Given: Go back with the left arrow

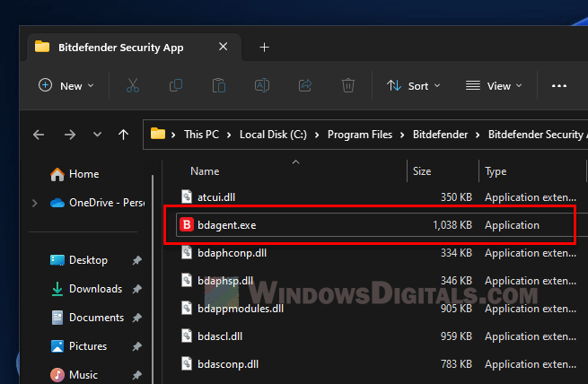Looking at the screenshot, I should click(39, 135).
